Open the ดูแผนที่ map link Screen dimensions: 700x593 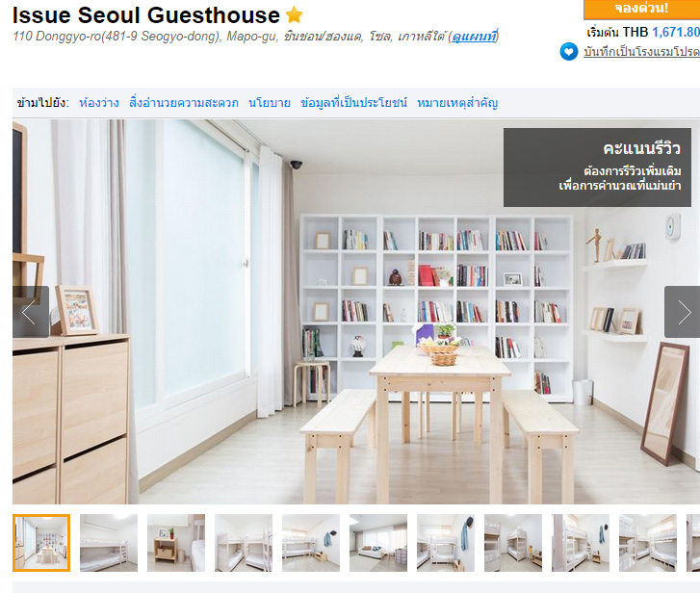tap(474, 37)
